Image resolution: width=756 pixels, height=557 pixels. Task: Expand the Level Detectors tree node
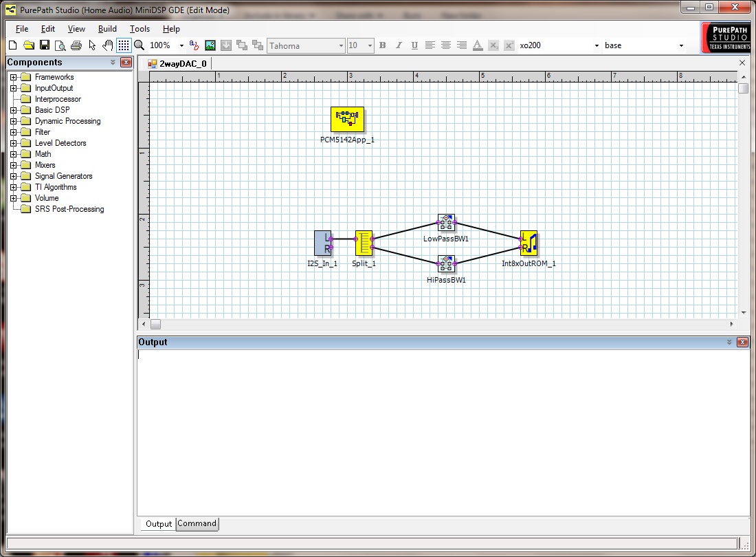tap(14, 143)
